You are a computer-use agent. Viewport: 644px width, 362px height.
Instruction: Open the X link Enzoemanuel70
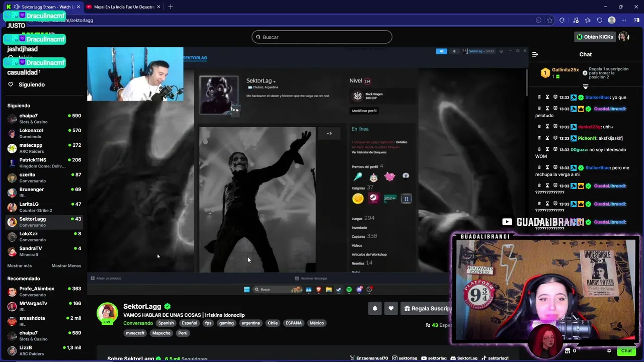click(369, 358)
